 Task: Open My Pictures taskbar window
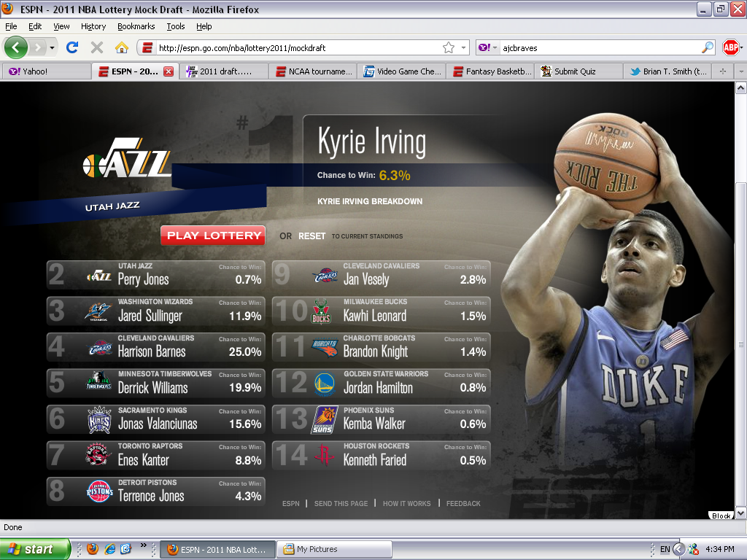(x=335, y=549)
